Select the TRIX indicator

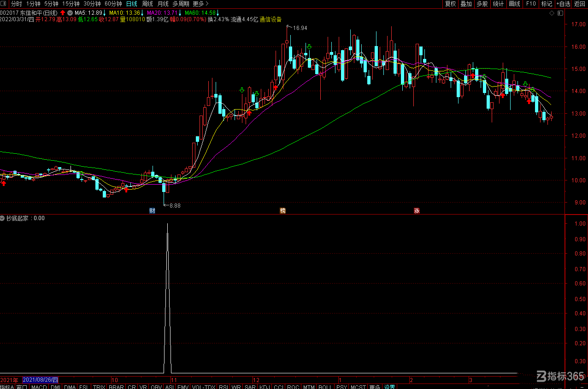[99, 387]
